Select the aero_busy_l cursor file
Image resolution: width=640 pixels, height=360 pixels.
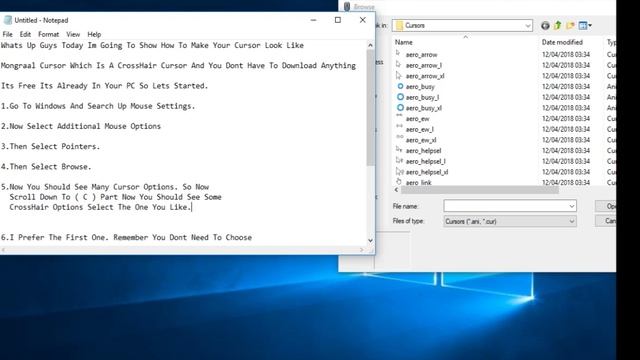[422, 97]
